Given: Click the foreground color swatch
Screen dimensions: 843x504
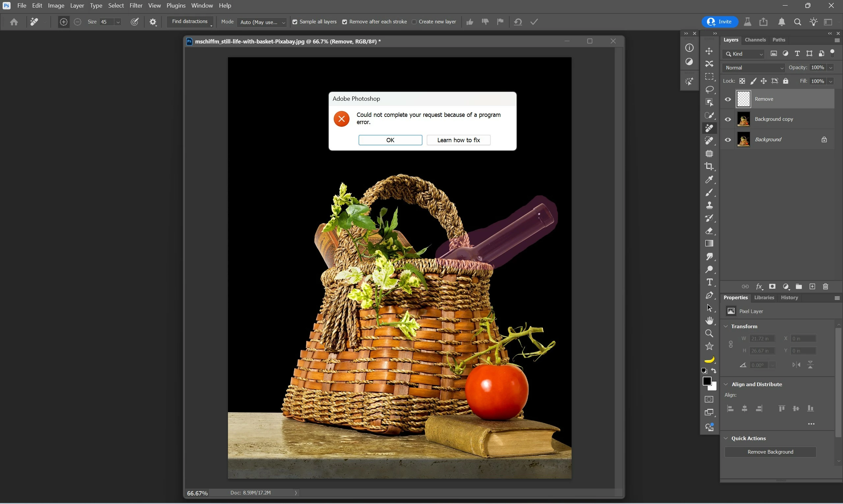Looking at the screenshot, I should [707, 381].
